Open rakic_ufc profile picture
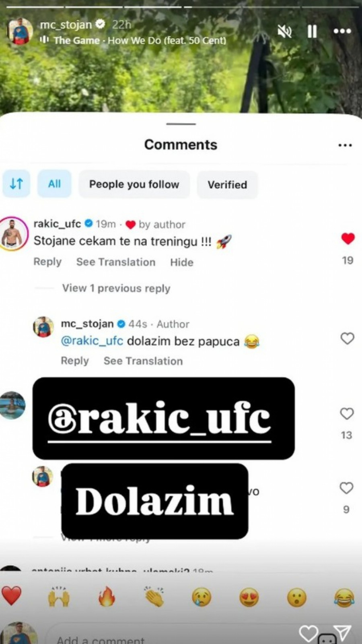Screen dimensions: 362x644 coord(14,233)
